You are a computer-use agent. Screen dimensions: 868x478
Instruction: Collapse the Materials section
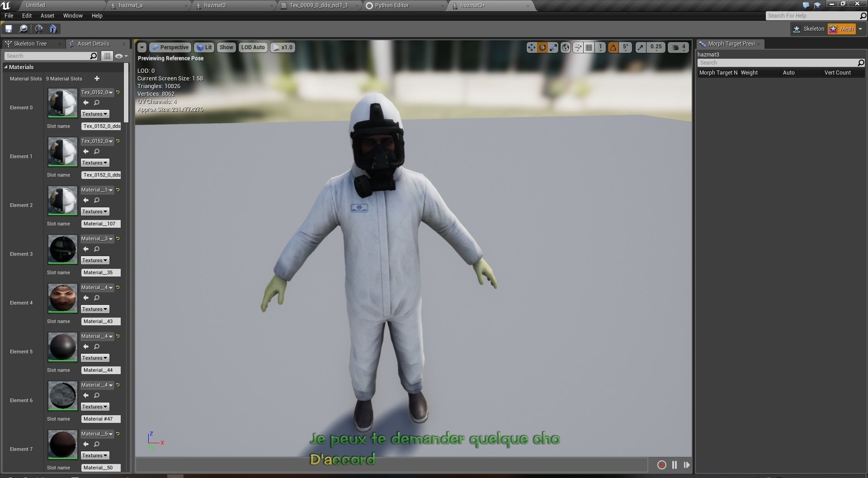(x=6, y=67)
